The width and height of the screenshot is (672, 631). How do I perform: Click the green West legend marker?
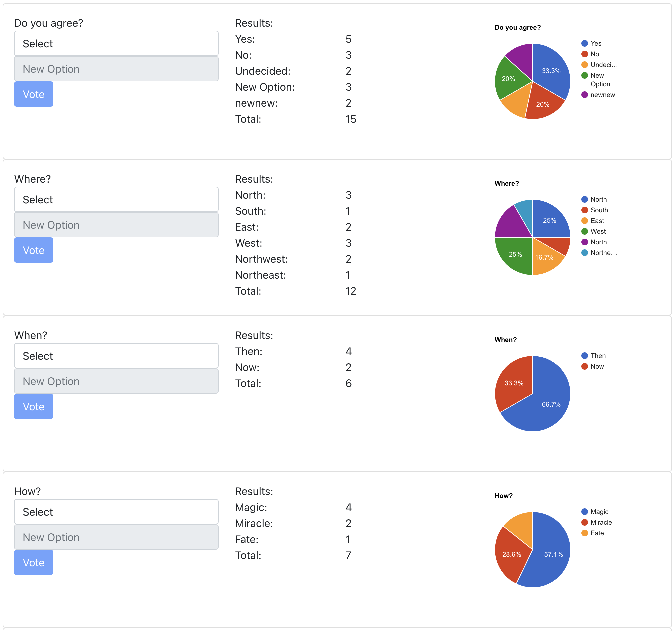pos(584,232)
